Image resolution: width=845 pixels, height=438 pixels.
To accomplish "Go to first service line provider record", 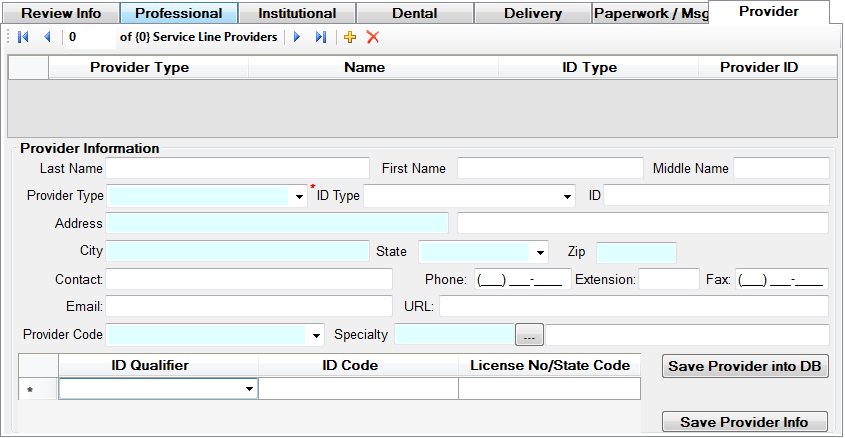I will point(23,37).
